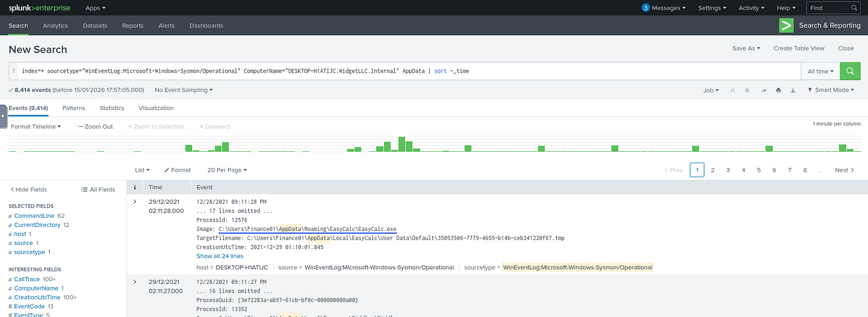This screenshot has height=317, width=868.
Task: Open the 20 Per Page dropdown
Action: click(x=227, y=170)
